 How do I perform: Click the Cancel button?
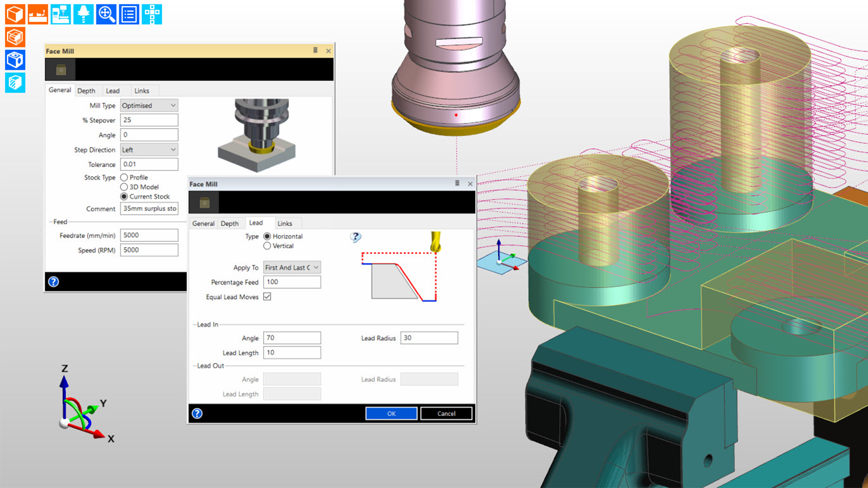[446, 413]
